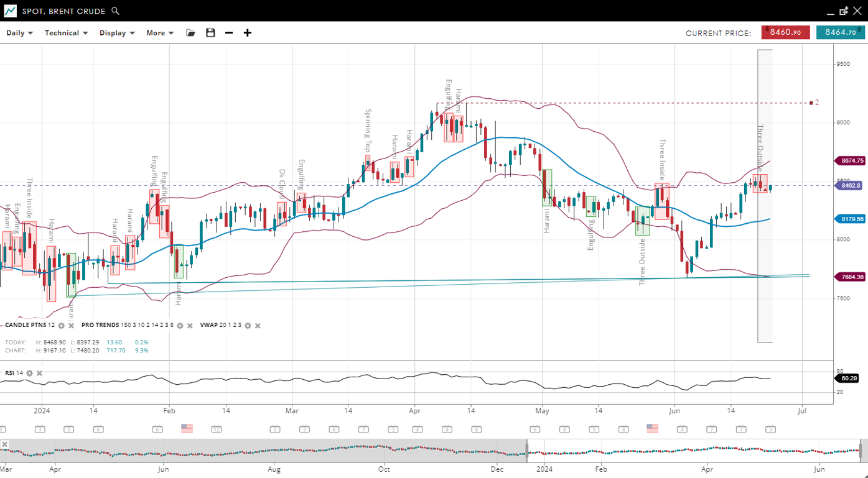Open CANDLE PTNS settings gear
Image resolution: width=868 pixels, height=478 pixels.
click(62, 326)
